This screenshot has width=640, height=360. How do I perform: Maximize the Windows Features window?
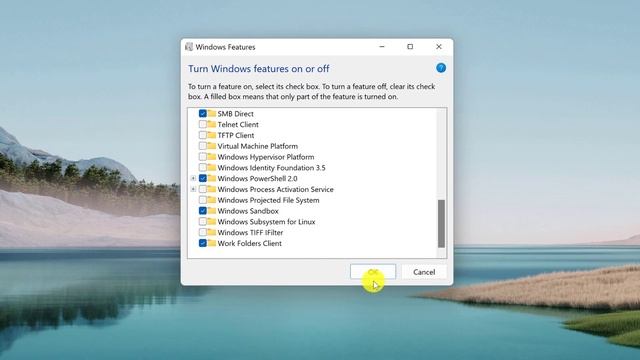click(410, 47)
